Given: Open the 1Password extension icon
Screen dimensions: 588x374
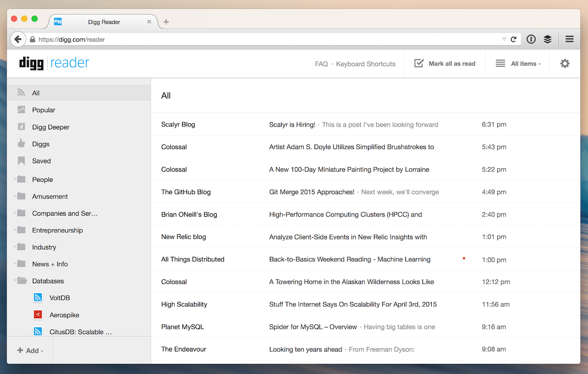Looking at the screenshot, I should [531, 39].
